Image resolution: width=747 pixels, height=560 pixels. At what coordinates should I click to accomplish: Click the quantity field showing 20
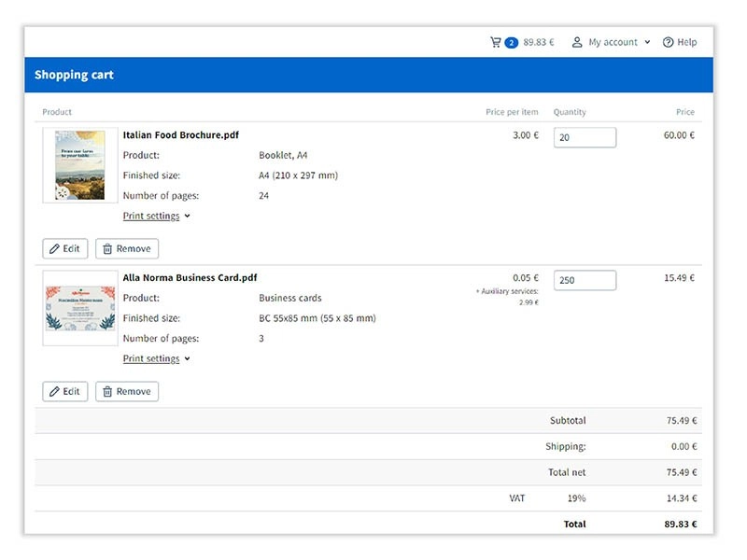pos(585,138)
